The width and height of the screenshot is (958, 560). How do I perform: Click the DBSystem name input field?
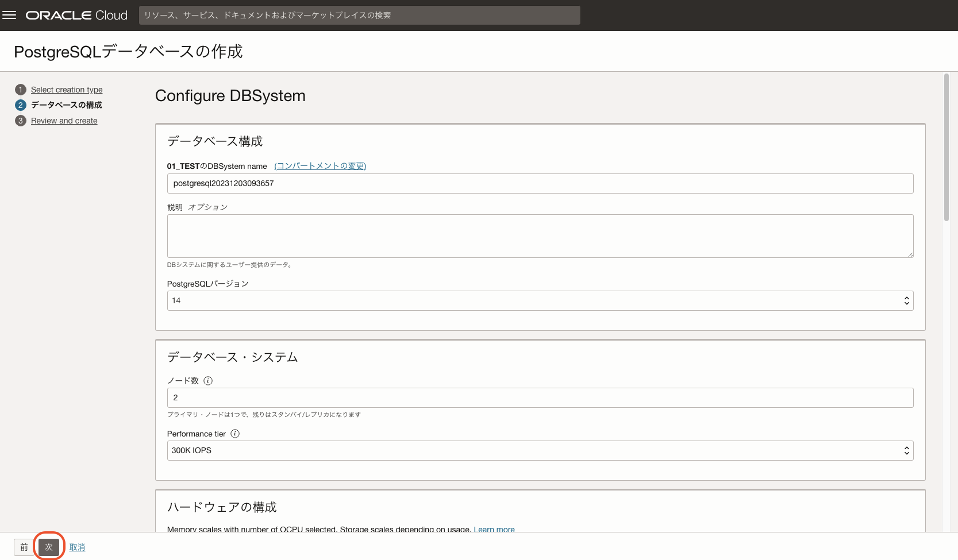click(540, 183)
